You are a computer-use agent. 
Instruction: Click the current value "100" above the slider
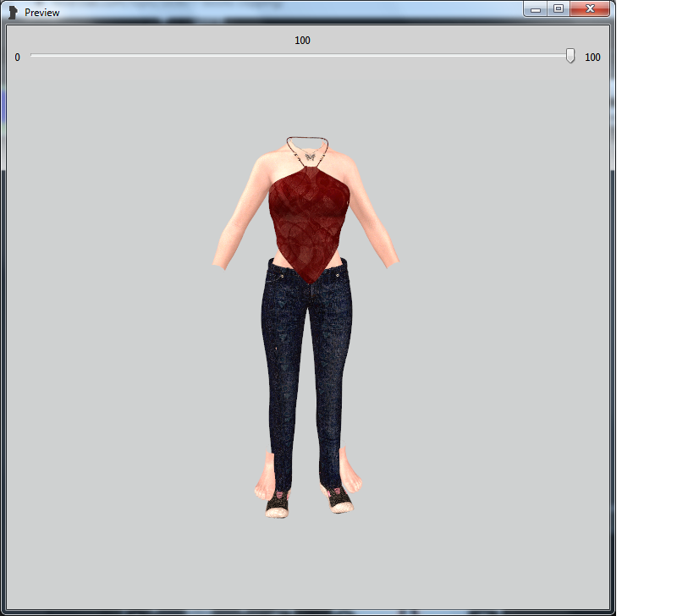[x=302, y=41]
